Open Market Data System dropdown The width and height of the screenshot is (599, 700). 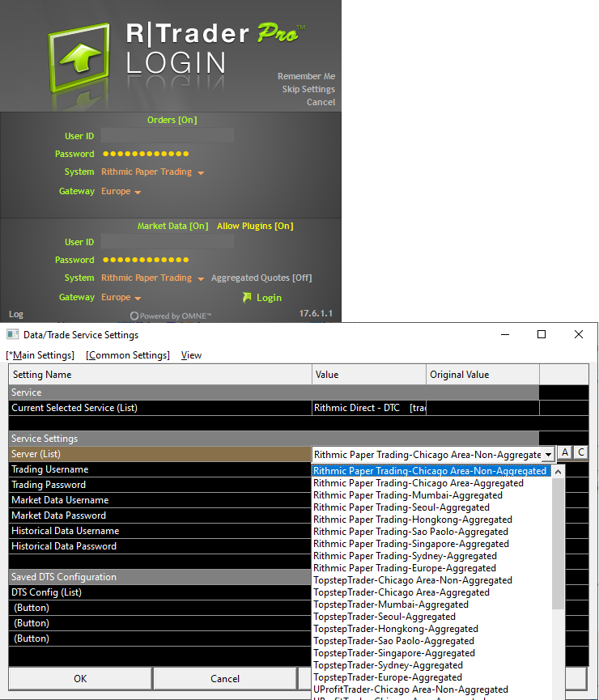click(x=152, y=278)
